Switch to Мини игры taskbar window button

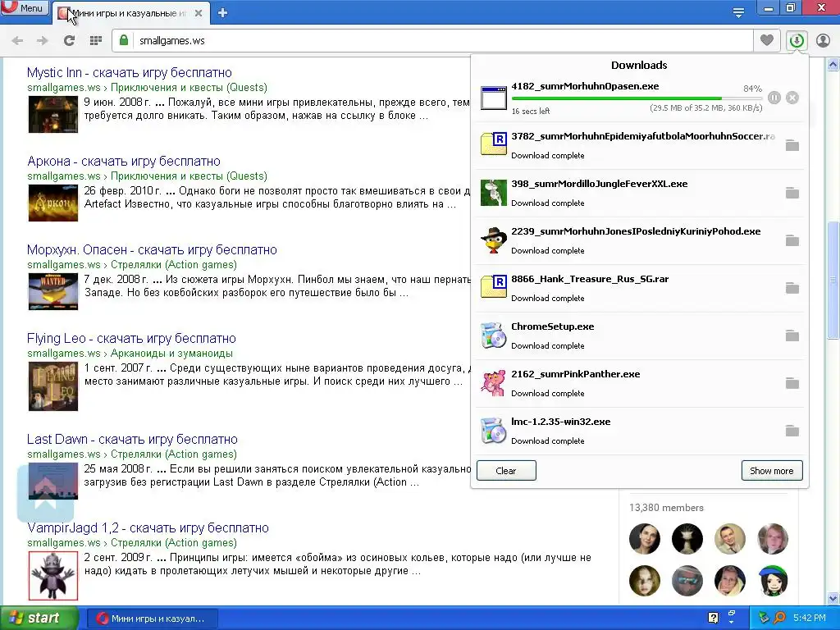pos(153,619)
